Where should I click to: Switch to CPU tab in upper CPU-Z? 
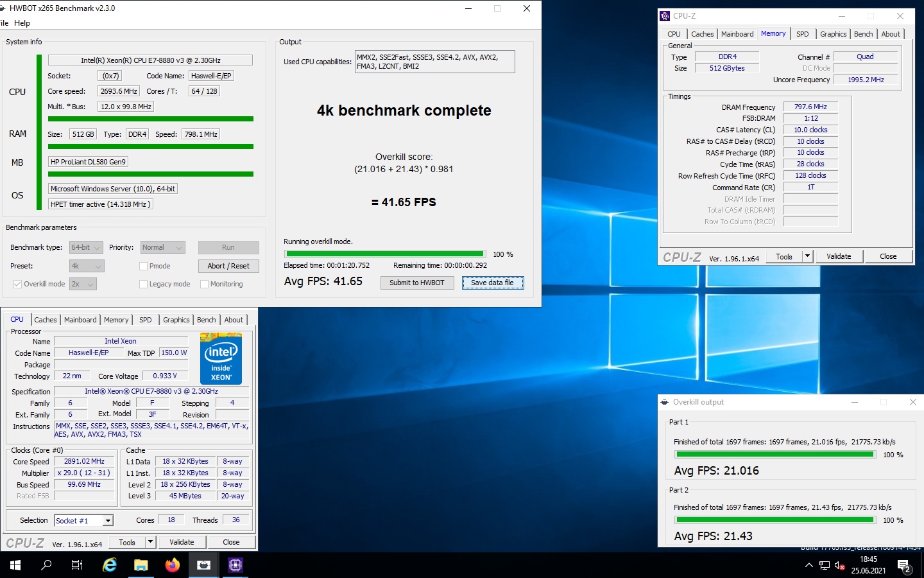[x=674, y=34]
